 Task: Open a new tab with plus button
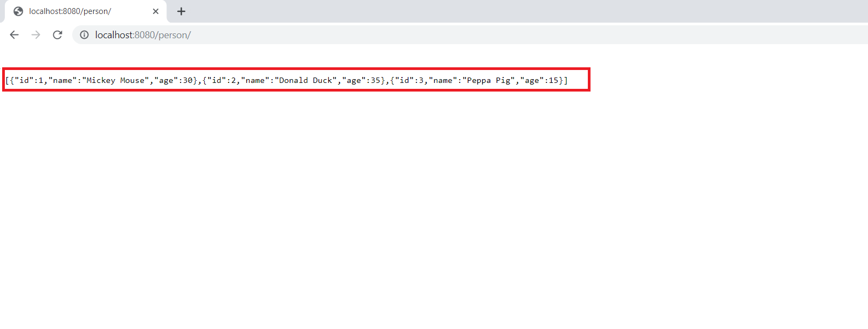(x=181, y=11)
